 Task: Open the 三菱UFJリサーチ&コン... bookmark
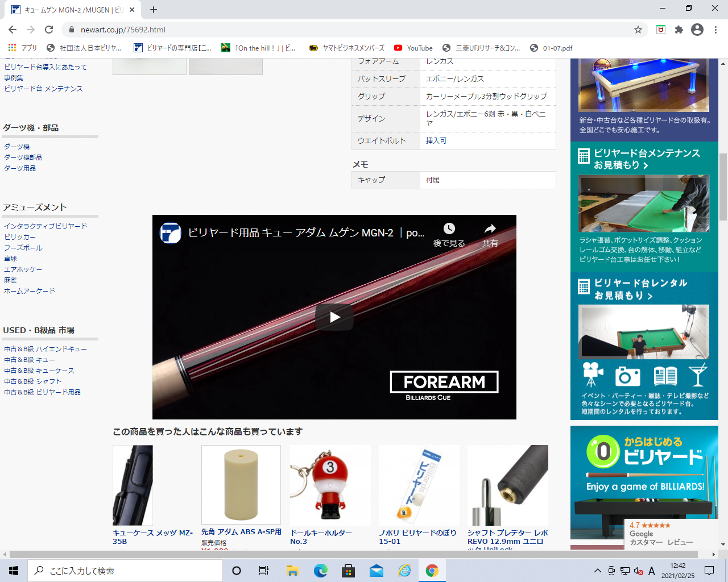point(481,48)
